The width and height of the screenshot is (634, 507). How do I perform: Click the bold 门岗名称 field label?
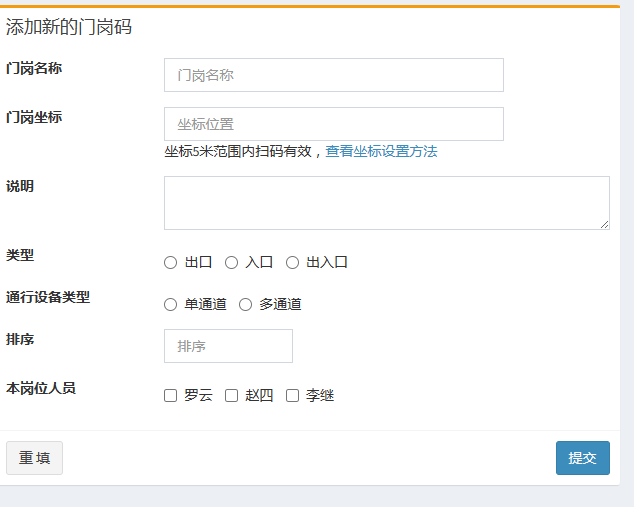click(x=34, y=68)
